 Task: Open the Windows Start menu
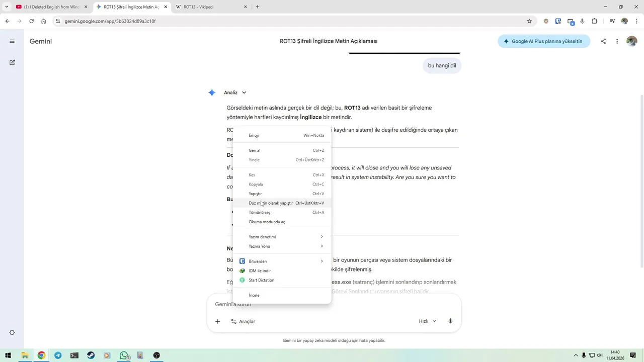[x=8, y=355]
